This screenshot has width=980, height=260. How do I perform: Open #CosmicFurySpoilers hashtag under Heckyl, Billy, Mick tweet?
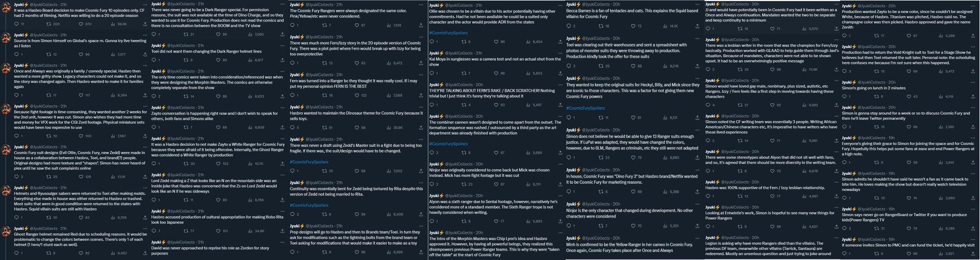(x=585, y=108)
